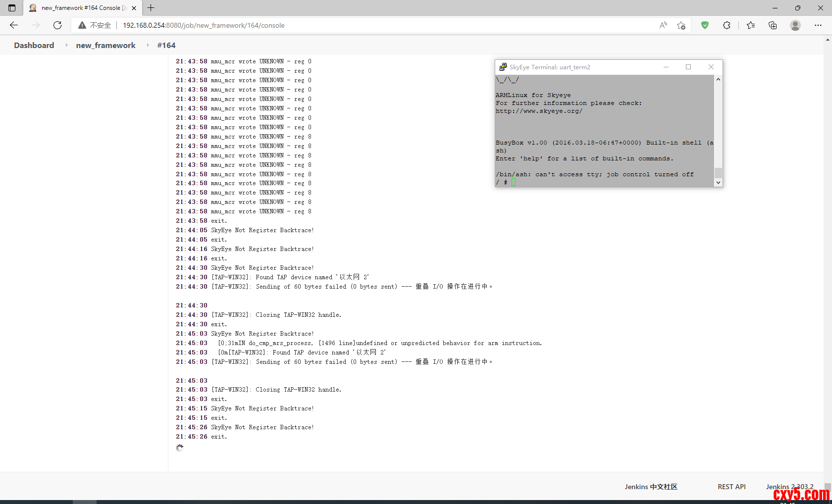The height and width of the screenshot is (504, 832).
Task: Expand the new_framework breadcrumb arrow
Action: click(148, 45)
